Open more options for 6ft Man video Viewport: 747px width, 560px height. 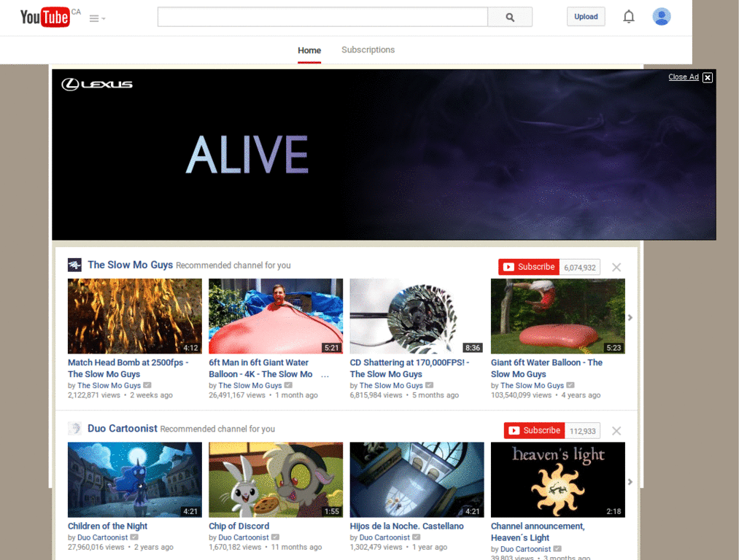325,376
